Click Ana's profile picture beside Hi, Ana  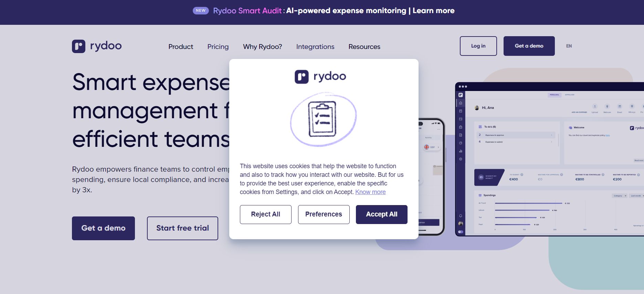pyautogui.click(x=477, y=108)
